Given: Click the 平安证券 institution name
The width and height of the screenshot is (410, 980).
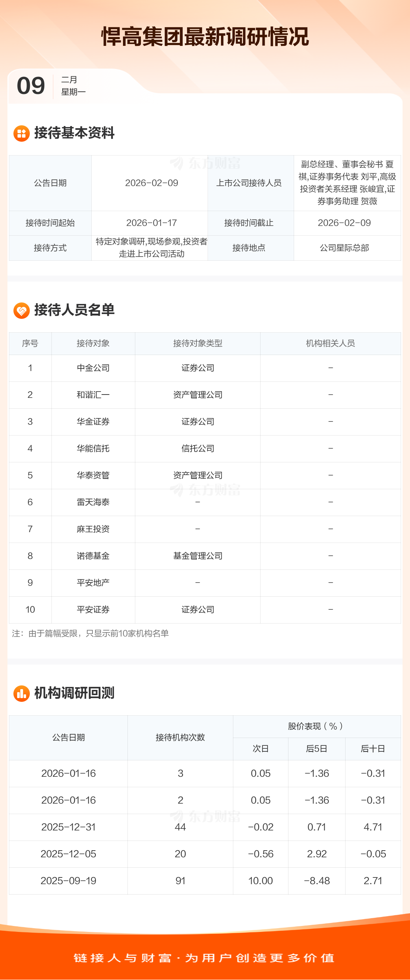Looking at the screenshot, I should [93, 609].
